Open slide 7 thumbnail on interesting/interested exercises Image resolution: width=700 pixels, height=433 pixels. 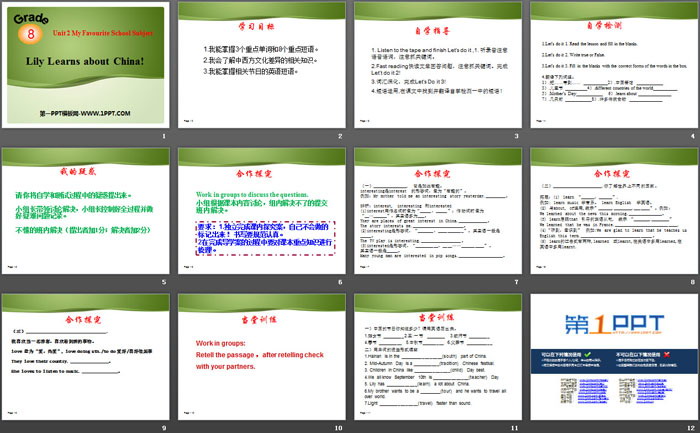point(438,211)
